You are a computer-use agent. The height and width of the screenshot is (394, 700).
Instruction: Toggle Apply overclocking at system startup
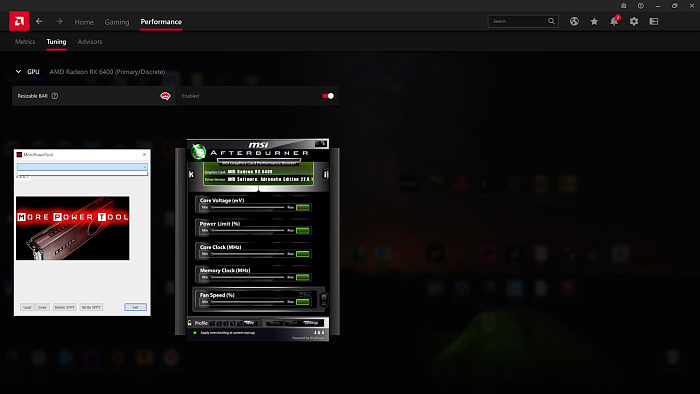pos(195,333)
